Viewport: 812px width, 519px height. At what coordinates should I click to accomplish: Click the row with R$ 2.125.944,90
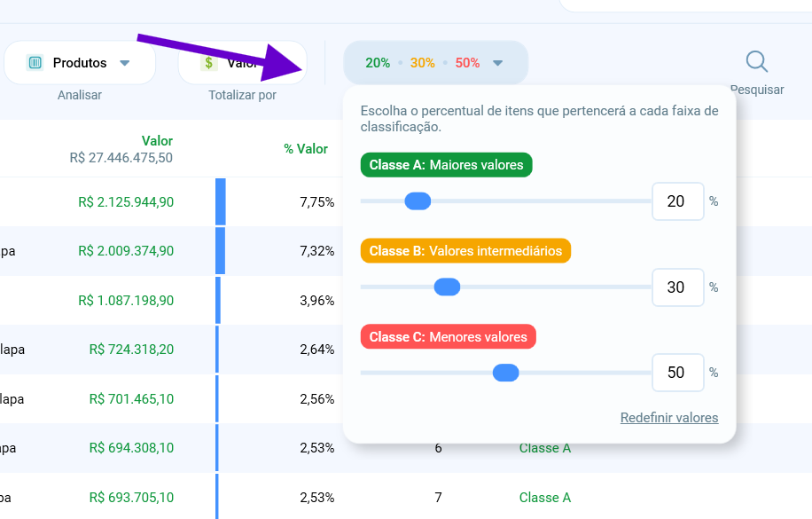coord(171,201)
